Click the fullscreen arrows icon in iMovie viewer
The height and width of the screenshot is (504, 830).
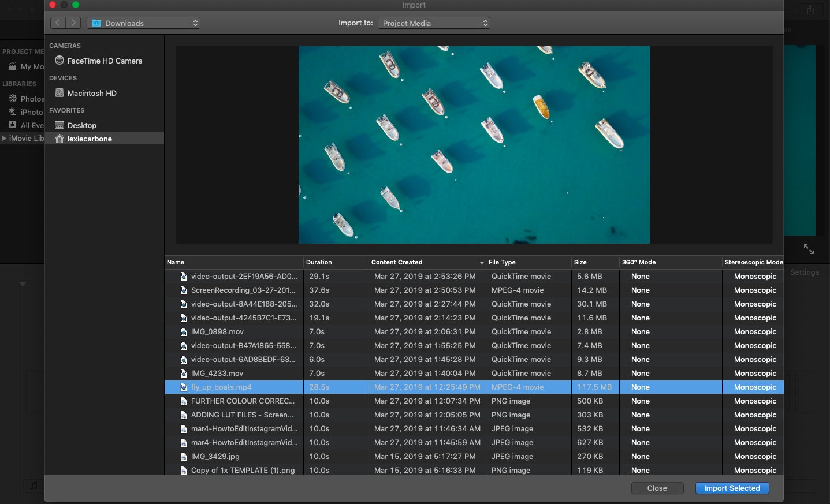809,249
